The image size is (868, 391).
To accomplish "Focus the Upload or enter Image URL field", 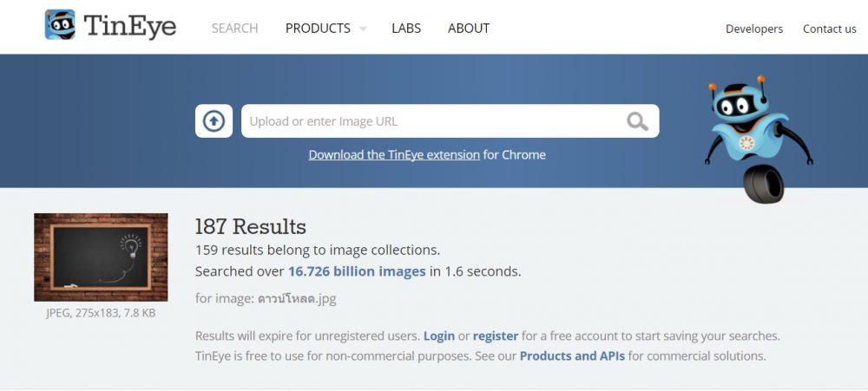I will click(430, 121).
